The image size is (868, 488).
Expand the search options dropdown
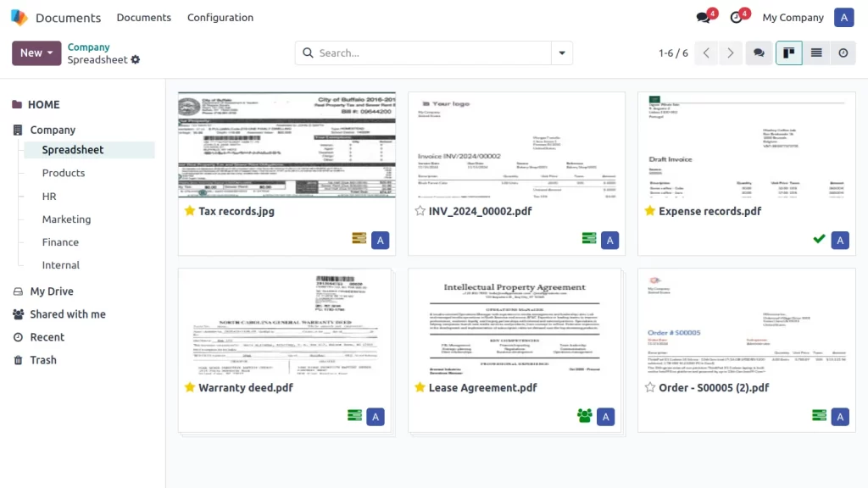561,53
